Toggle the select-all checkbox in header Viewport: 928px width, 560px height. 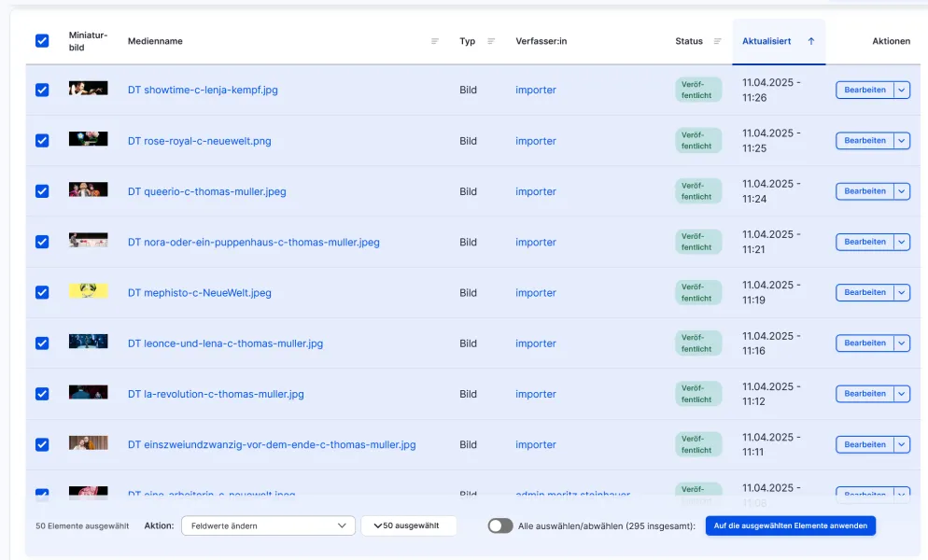42,41
